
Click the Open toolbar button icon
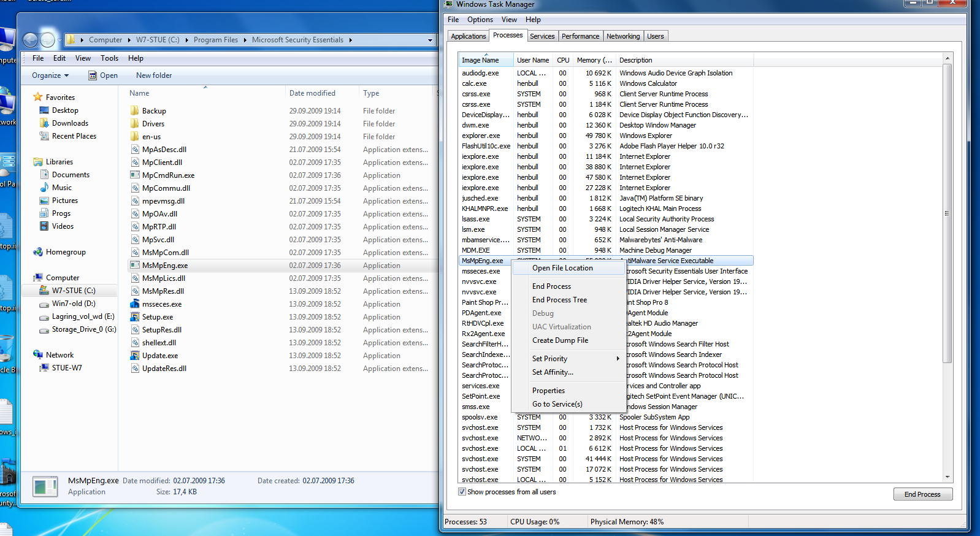click(93, 75)
